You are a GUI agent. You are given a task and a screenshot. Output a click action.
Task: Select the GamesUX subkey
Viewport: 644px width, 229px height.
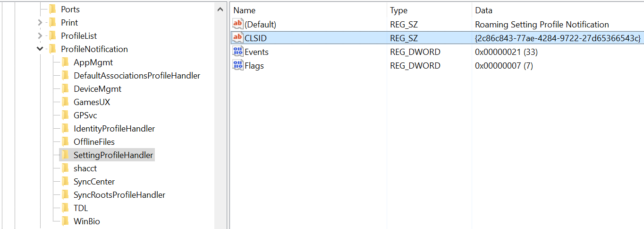pos(92,102)
